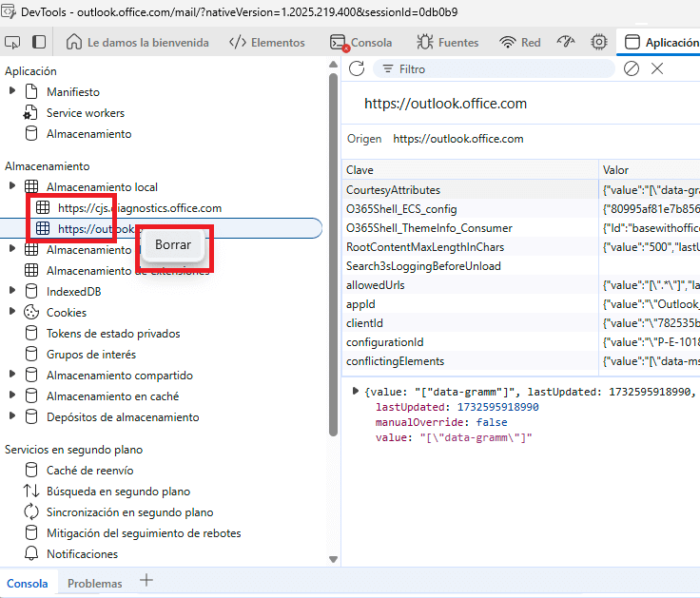Switch to the Red tab
The width and height of the screenshot is (700, 598).
click(520, 43)
